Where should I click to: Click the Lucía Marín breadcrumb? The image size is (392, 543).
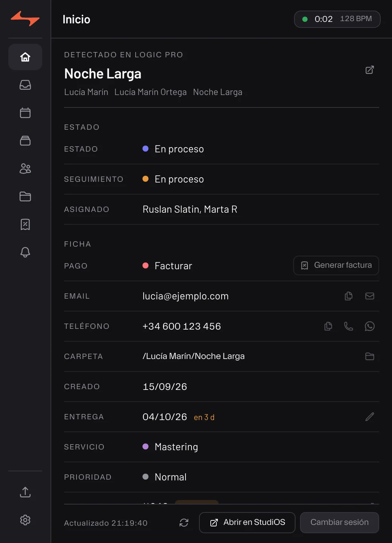pos(86,92)
